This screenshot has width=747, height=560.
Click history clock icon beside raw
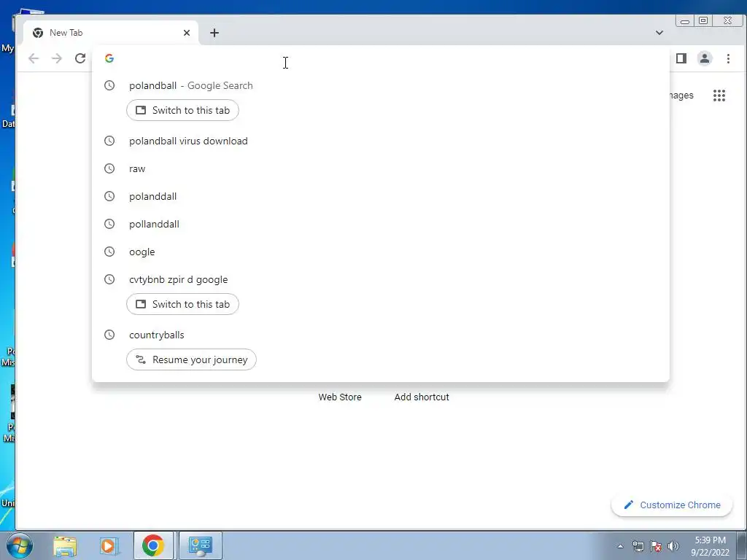point(109,168)
